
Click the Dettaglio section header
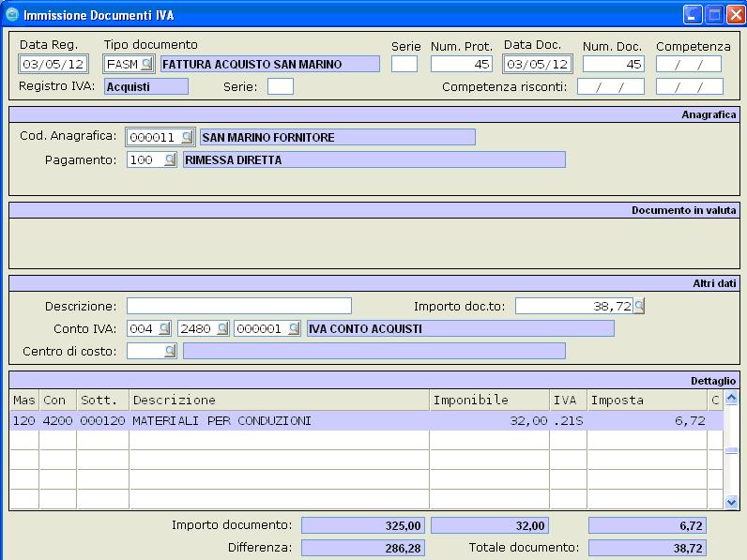point(374,381)
